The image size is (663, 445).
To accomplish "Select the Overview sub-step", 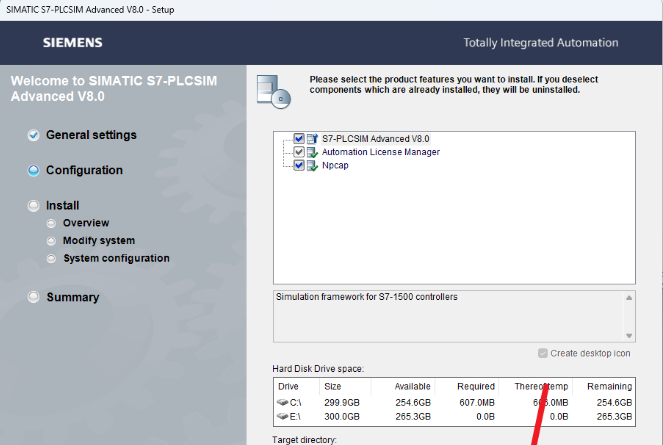I will point(86,223).
